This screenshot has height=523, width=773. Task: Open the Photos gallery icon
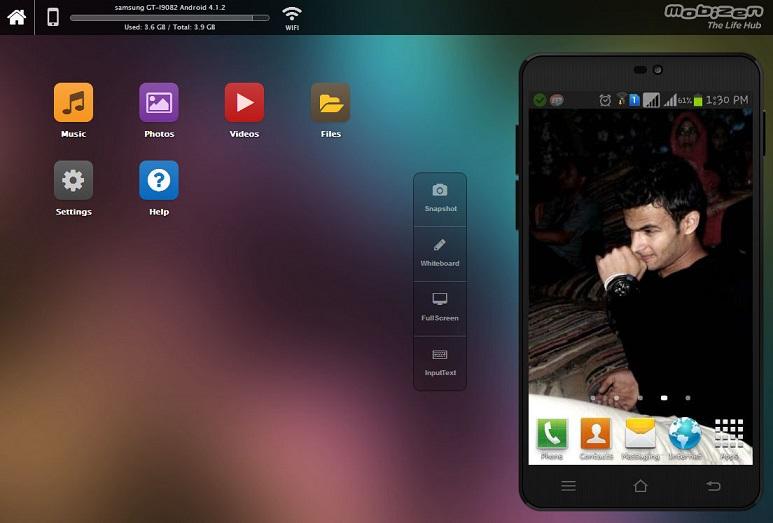coord(159,103)
